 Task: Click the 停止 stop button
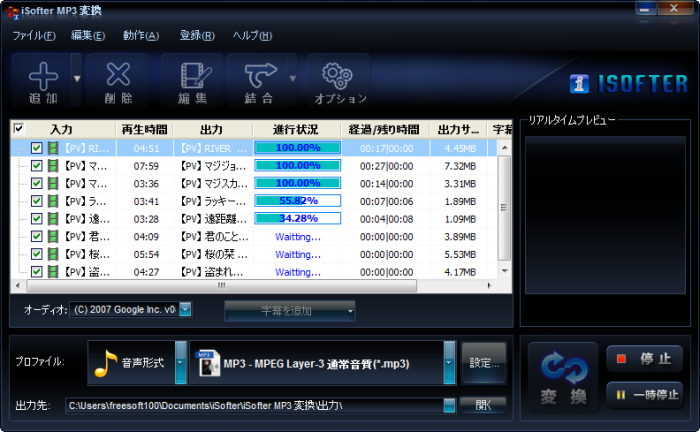pyautogui.click(x=645, y=358)
